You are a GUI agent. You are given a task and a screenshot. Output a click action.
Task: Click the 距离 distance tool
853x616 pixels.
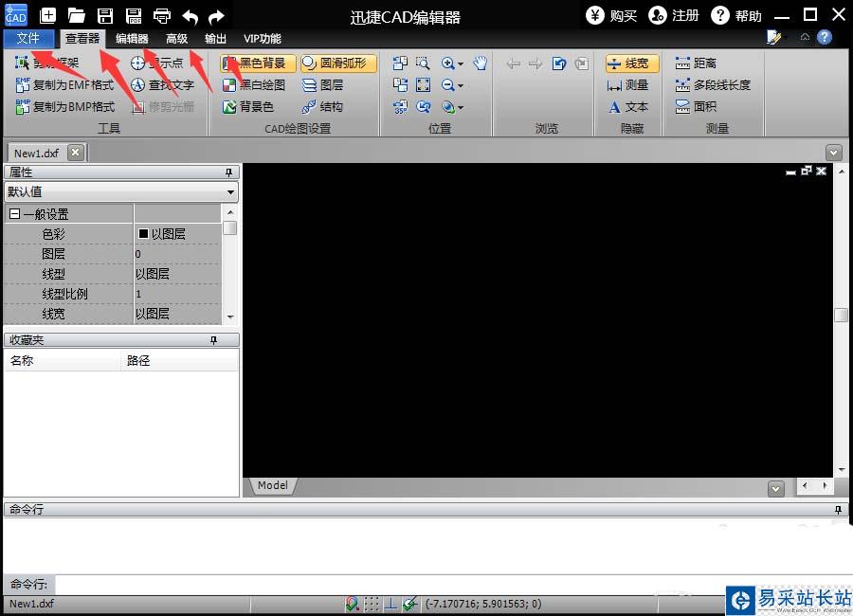pos(696,63)
